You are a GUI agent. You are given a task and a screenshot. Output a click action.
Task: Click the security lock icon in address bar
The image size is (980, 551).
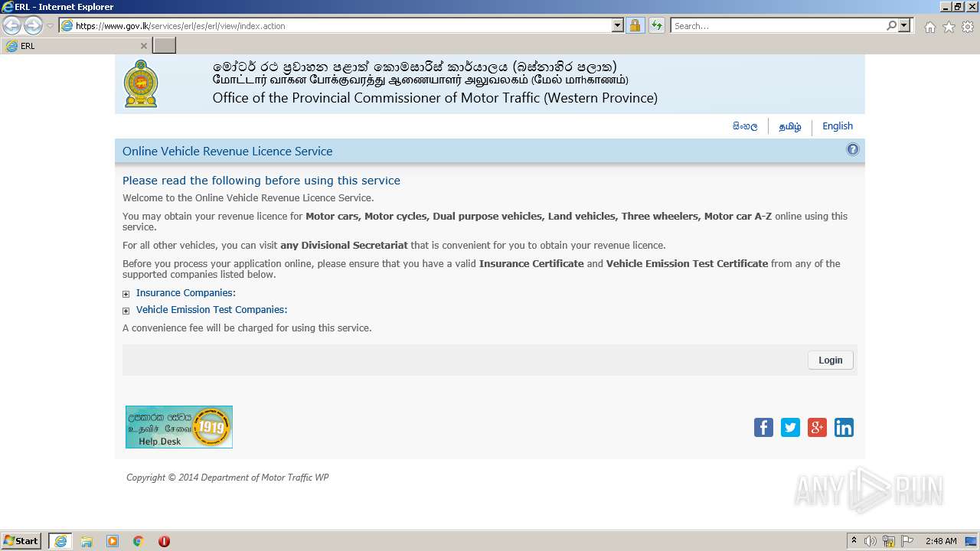coord(635,25)
